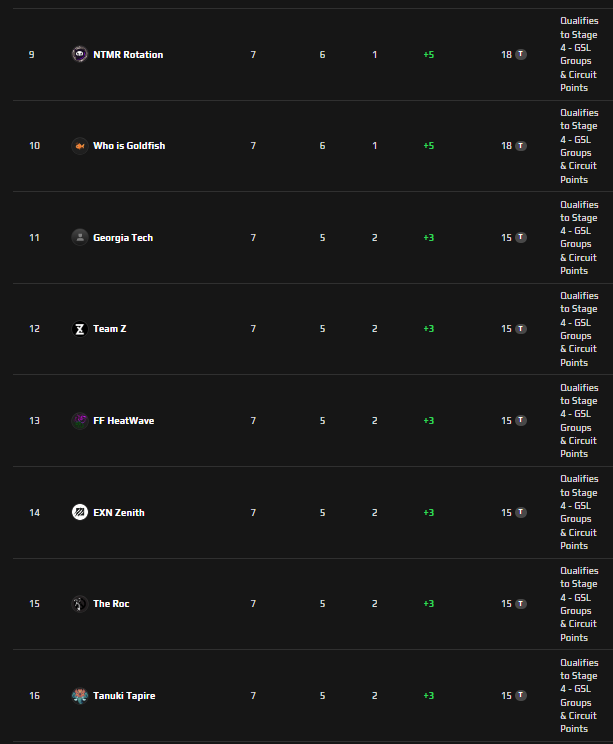Screen dimensions: 613x744
Task: Click Georgia Tech's default avatar icon
Action: pos(80,237)
